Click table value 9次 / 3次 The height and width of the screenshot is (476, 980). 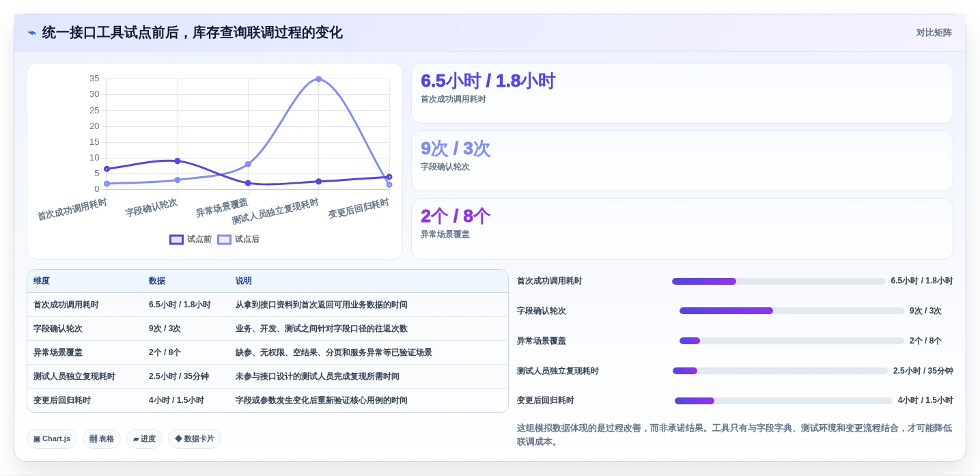[165, 329]
